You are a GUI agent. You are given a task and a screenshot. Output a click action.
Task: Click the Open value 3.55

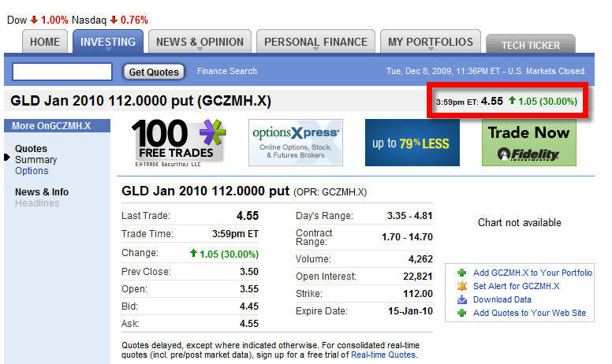click(249, 289)
